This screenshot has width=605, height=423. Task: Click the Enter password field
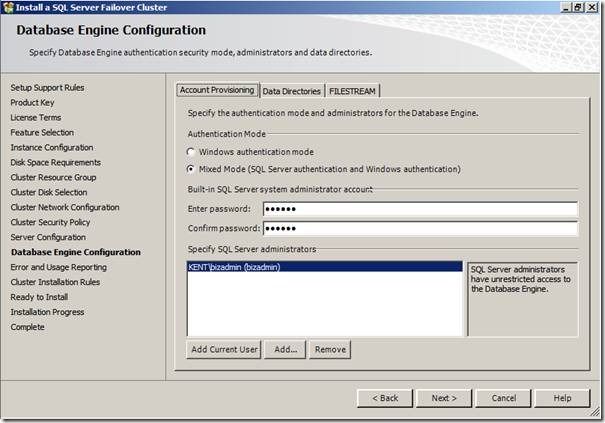(421, 209)
